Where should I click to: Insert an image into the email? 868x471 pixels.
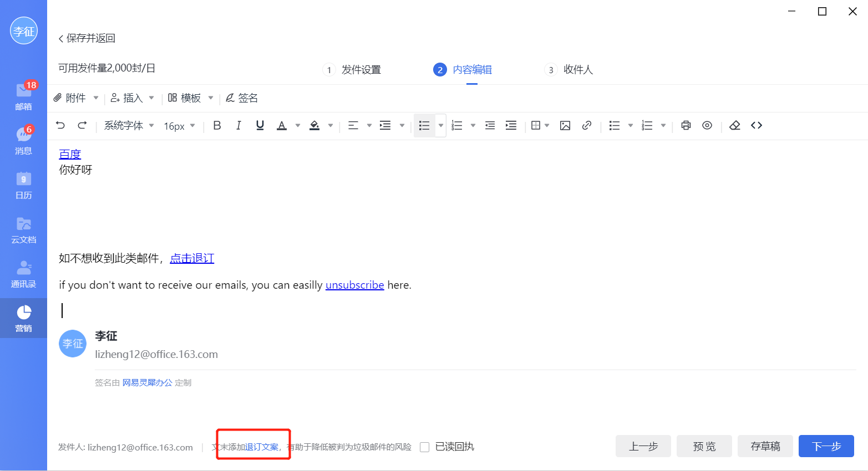(x=565, y=125)
